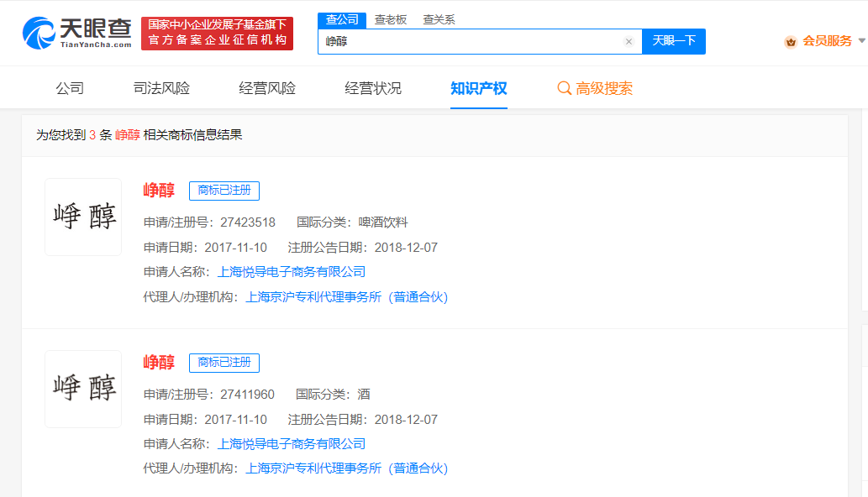
Task: Click the red 国家中小企业发展子基金 banner
Action: (217, 34)
